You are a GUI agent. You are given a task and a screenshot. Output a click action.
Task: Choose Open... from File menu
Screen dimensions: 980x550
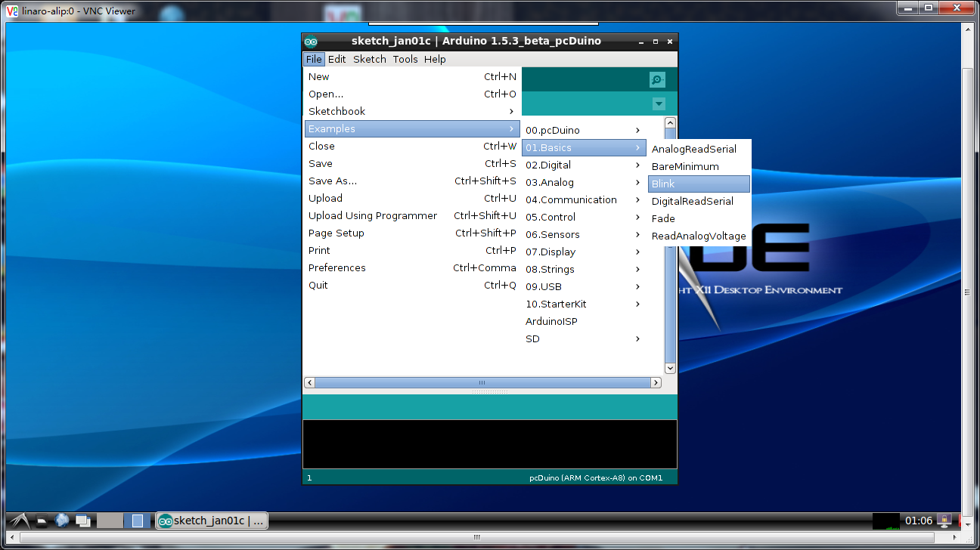[x=413, y=94]
